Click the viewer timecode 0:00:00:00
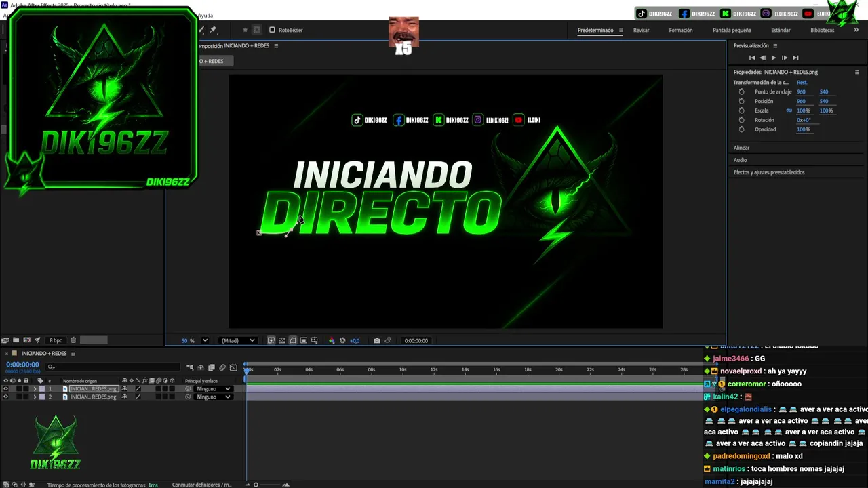This screenshot has width=868, height=488. (416, 340)
